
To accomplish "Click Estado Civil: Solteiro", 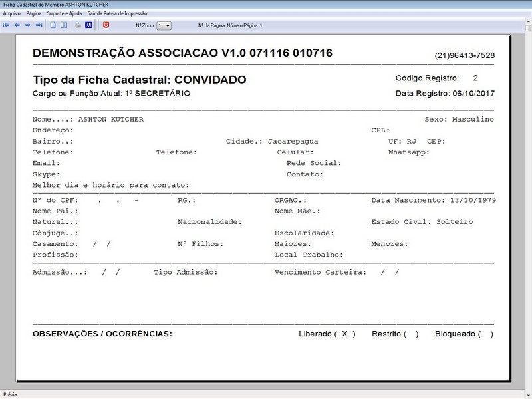I will click(422, 222).
